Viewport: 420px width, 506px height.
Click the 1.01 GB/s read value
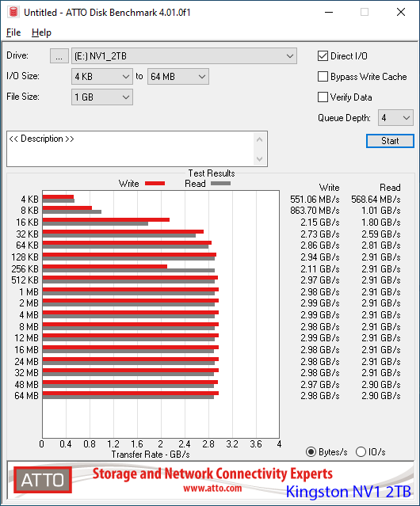(x=381, y=211)
